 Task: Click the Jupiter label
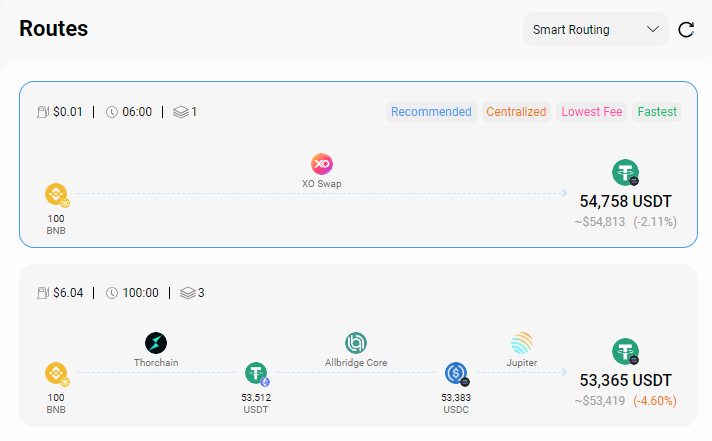pyautogui.click(x=522, y=362)
